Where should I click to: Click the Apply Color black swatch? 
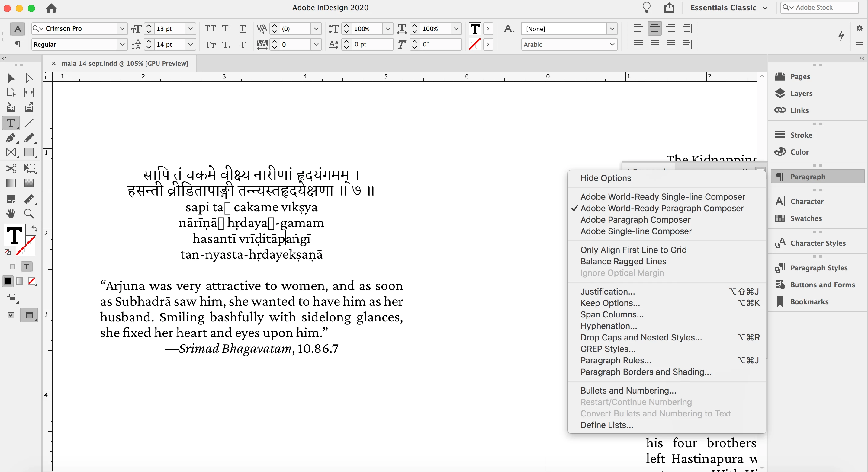[x=8, y=281]
